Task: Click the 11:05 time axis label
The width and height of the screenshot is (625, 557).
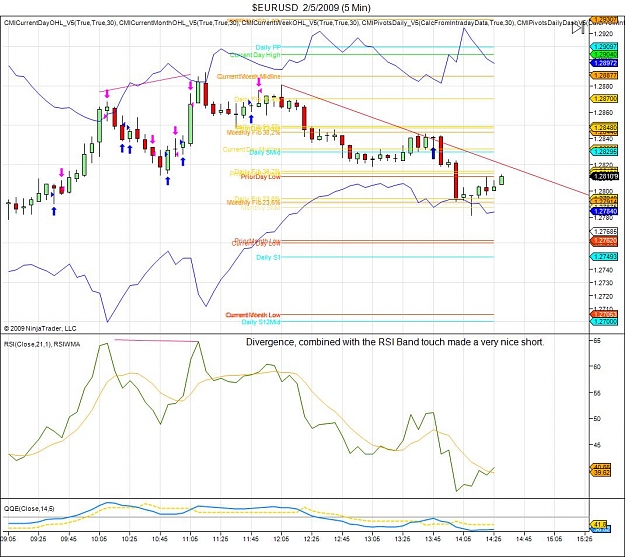Action: (x=190, y=539)
